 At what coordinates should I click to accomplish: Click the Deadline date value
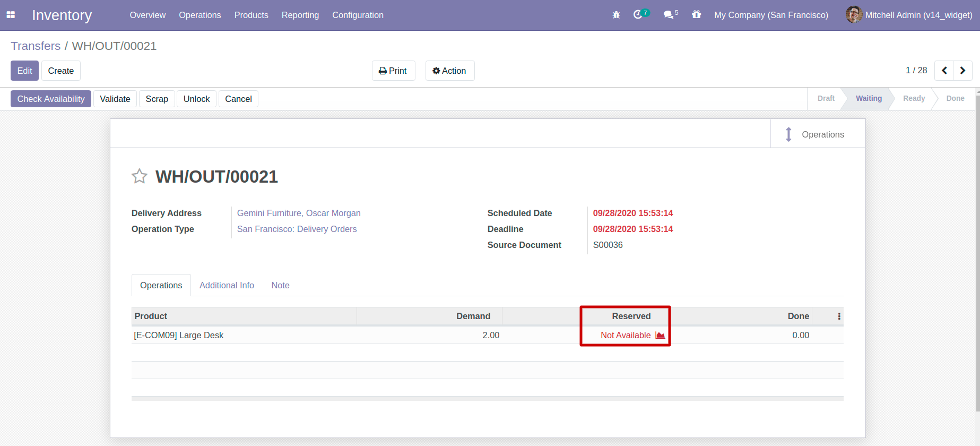tap(632, 229)
